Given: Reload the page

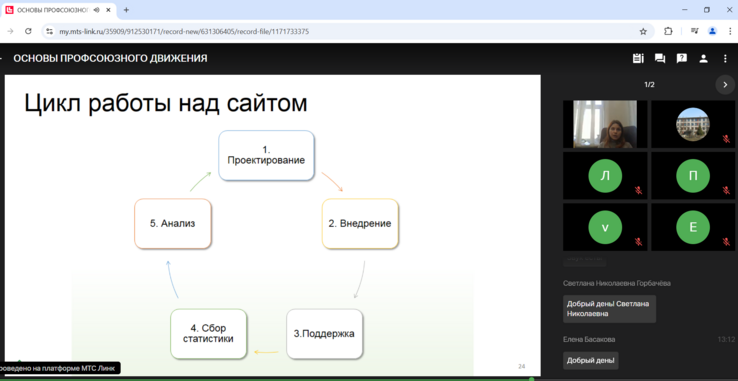Looking at the screenshot, I should tap(28, 32).
